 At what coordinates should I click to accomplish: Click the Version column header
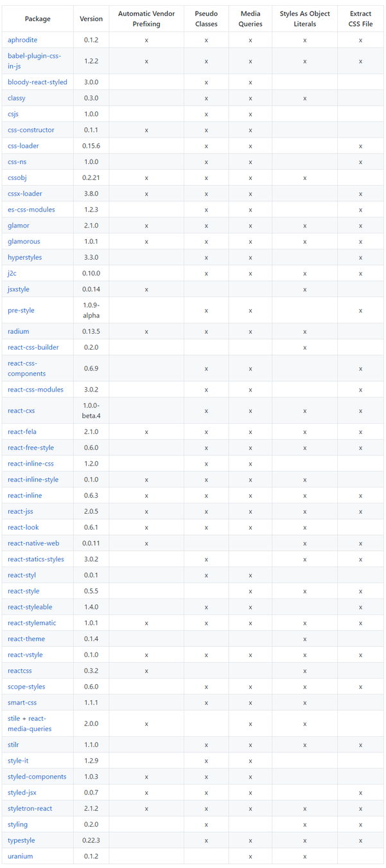pyautogui.click(x=91, y=19)
